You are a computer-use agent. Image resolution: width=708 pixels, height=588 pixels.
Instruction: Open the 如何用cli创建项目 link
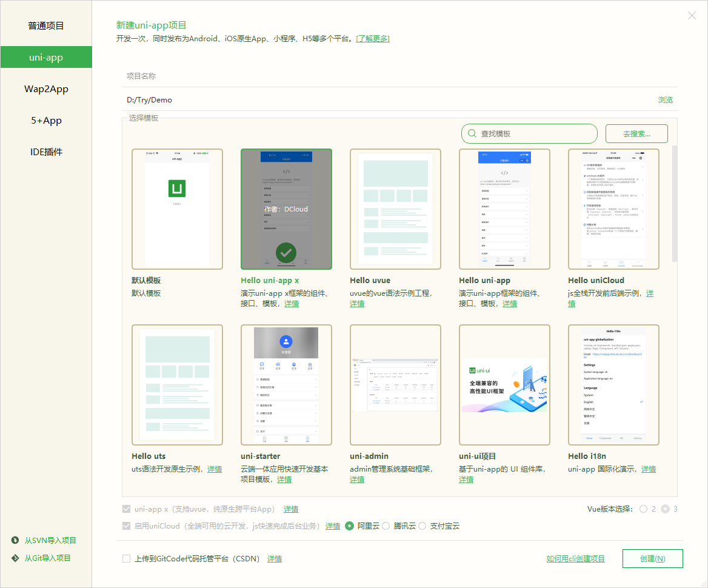click(x=575, y=559)
